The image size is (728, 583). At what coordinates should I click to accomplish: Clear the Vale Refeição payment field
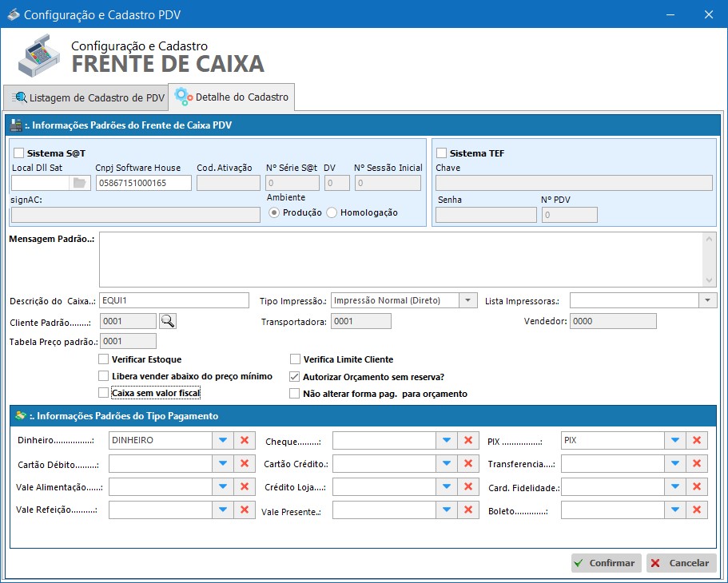click(x=243, y=510)
